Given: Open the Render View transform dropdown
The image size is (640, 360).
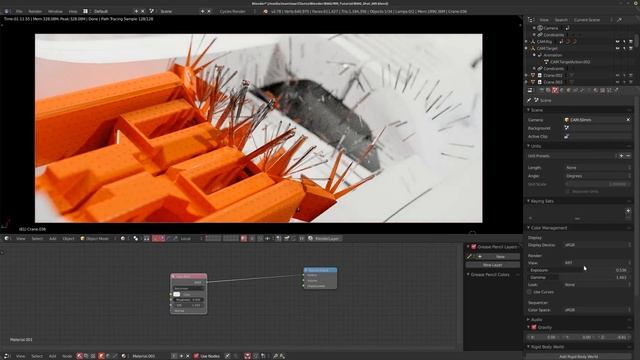Looking at the screenshot, I should click(598, 262).
